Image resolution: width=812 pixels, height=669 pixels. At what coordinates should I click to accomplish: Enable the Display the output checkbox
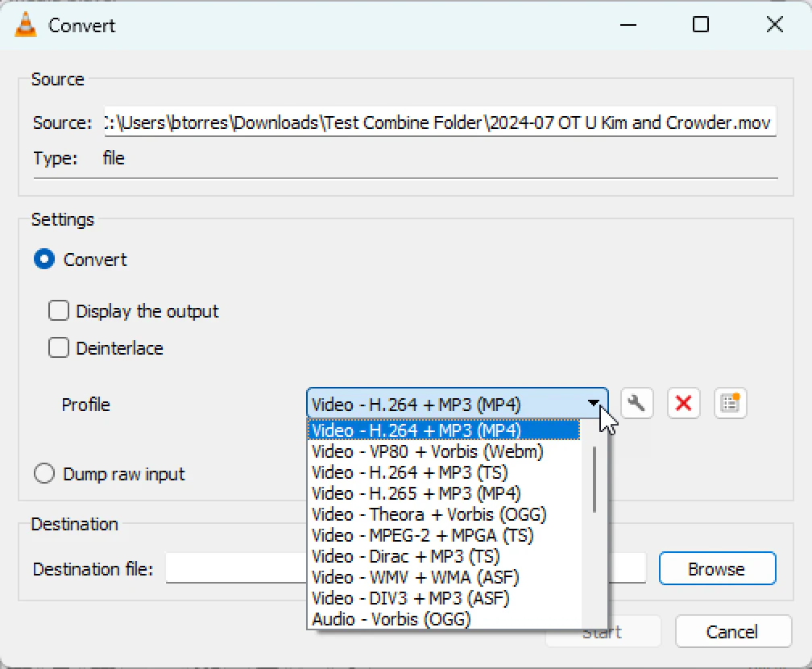pyautogui.click(x=59, y=310)
